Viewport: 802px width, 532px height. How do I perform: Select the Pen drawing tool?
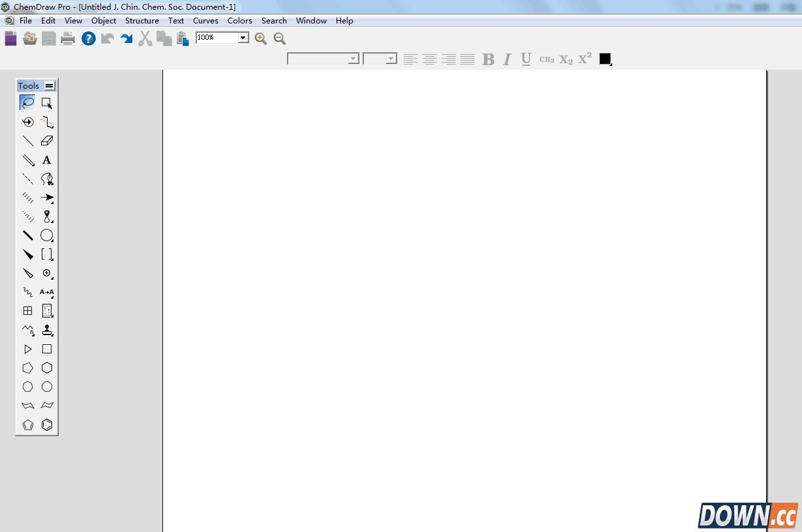(x=47, y=179)
